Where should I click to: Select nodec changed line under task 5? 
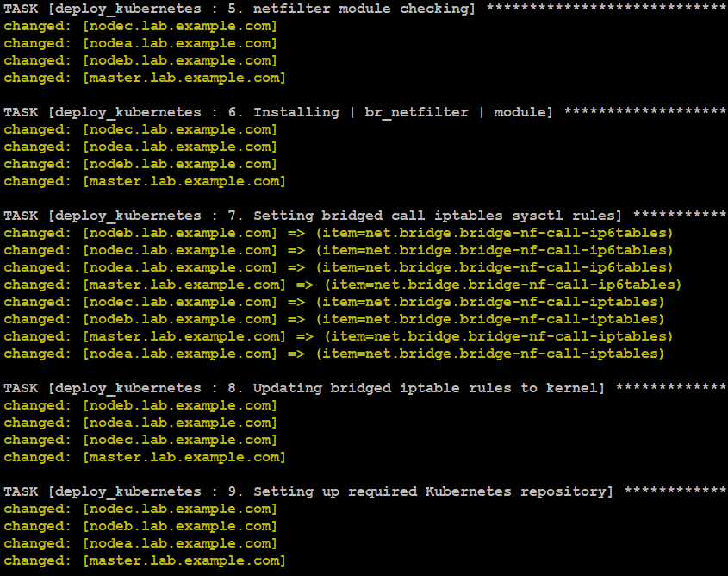(x=140, y=26)
